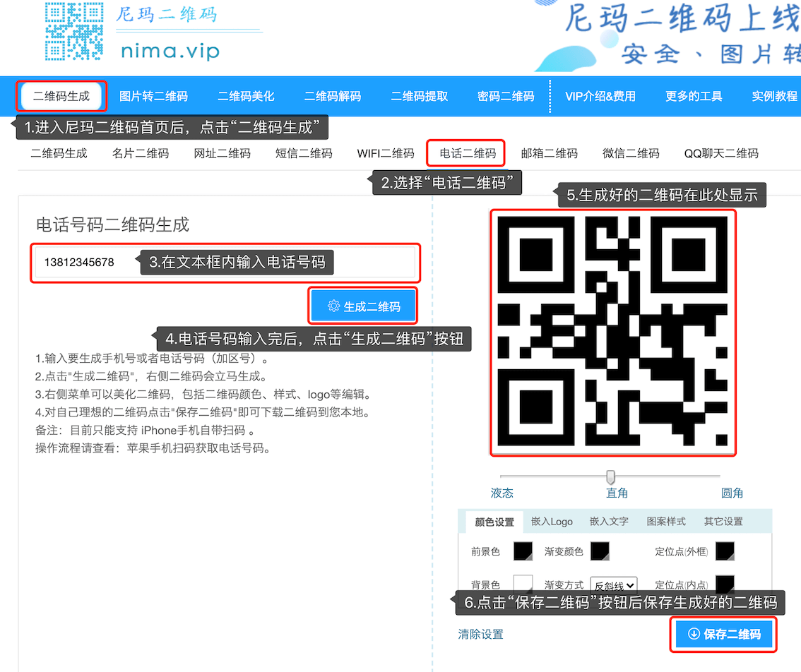Open the 二维码生成 main nav item

[61, 96]
